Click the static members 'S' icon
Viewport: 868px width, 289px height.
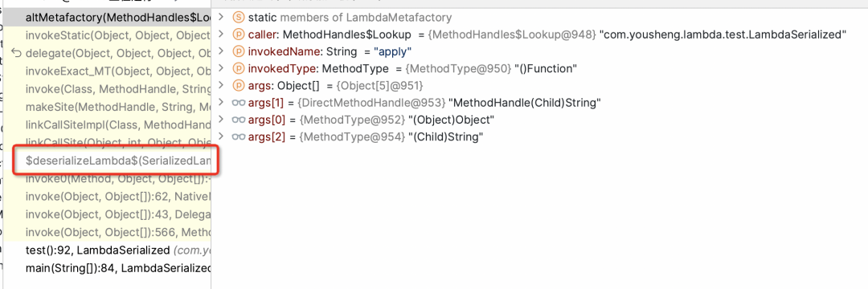pyautogui.click(x=239, y=18)
